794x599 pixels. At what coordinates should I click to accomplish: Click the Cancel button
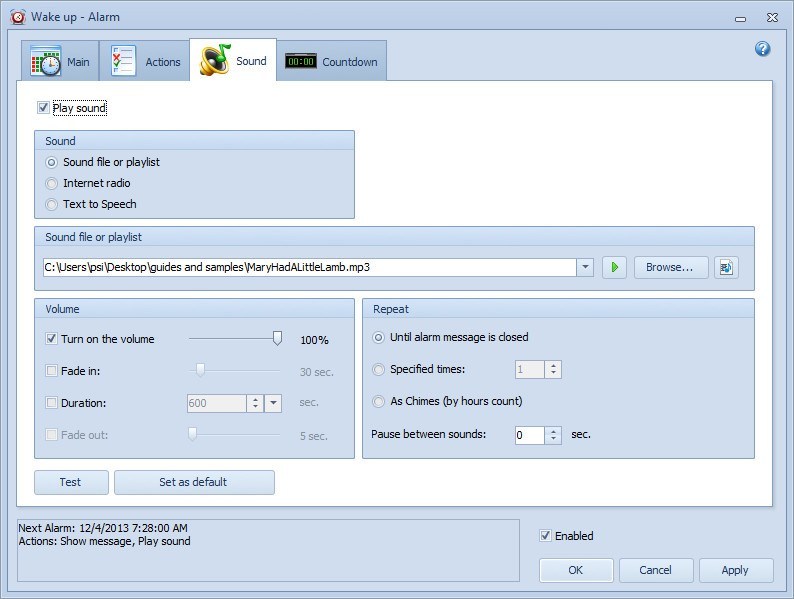(x=656, y=570)
